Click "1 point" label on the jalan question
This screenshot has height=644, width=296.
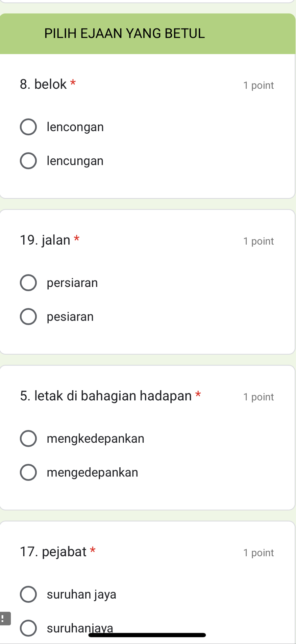(x=258, y=241)
